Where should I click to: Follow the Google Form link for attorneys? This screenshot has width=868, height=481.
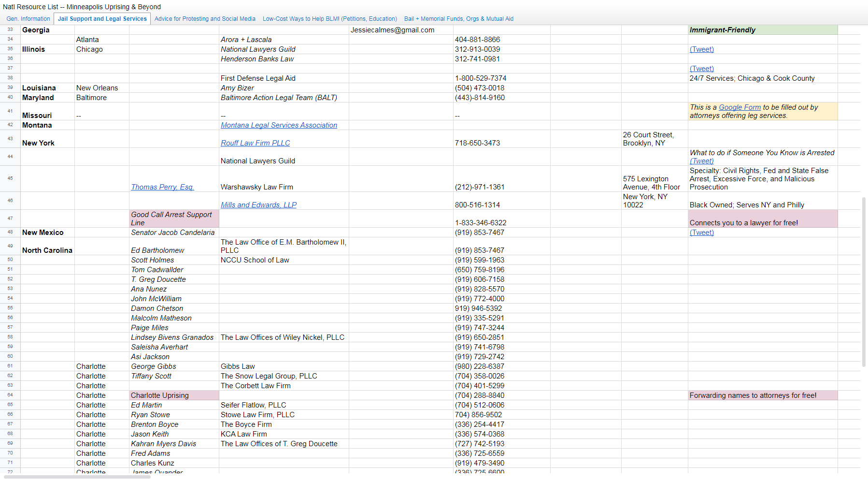pyautogui.click(x=740, y=107)
